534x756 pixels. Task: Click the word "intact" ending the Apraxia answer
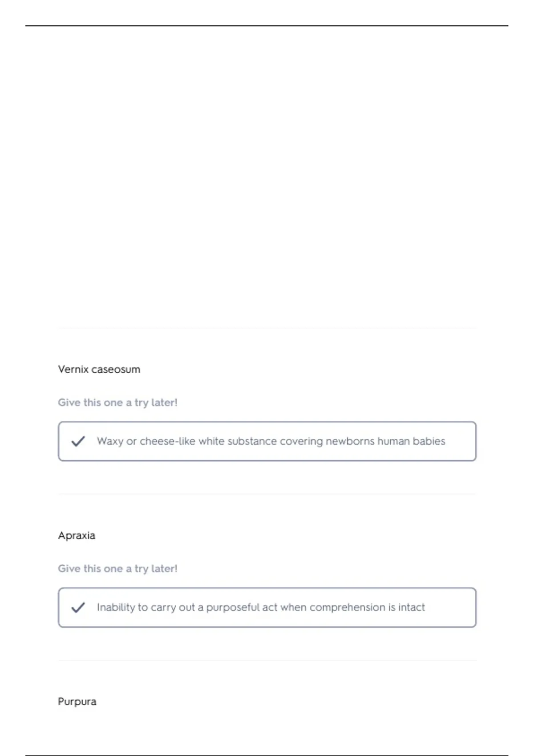pos(411,607)
